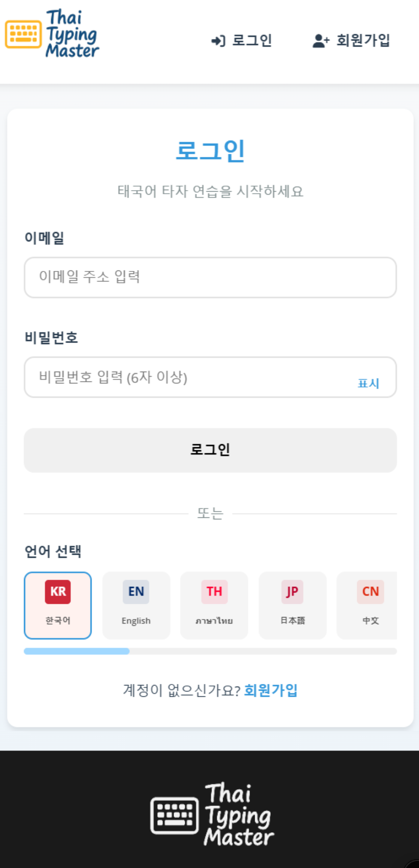Click the CN language badge icon

[x=370, y=591]
